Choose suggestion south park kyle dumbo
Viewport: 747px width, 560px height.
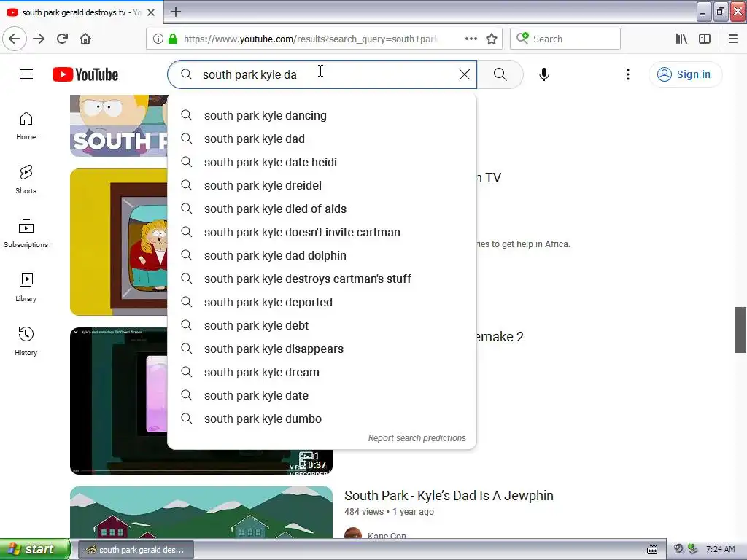click(x=322, y=419)
